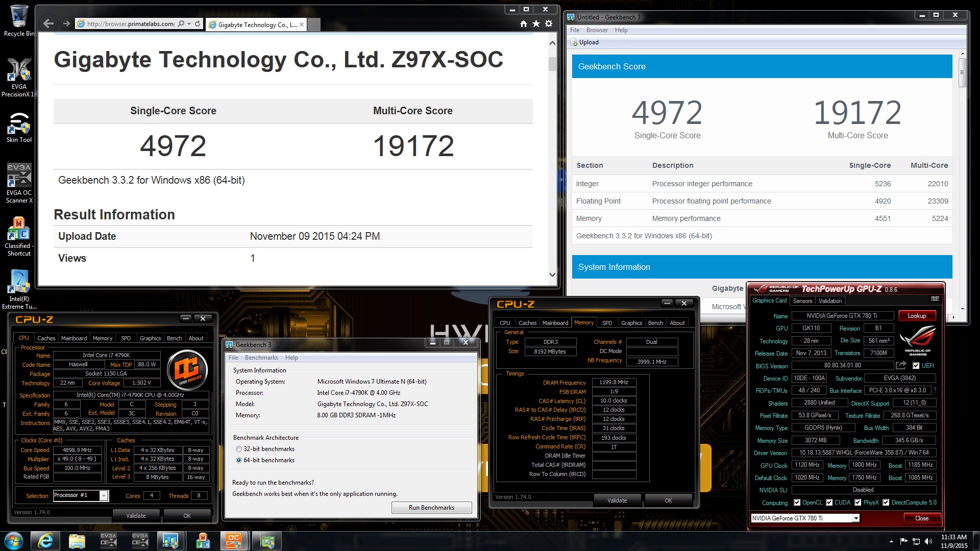
Task: Launch Intel Extreme Tuning desktop icon
Action: 19,290
